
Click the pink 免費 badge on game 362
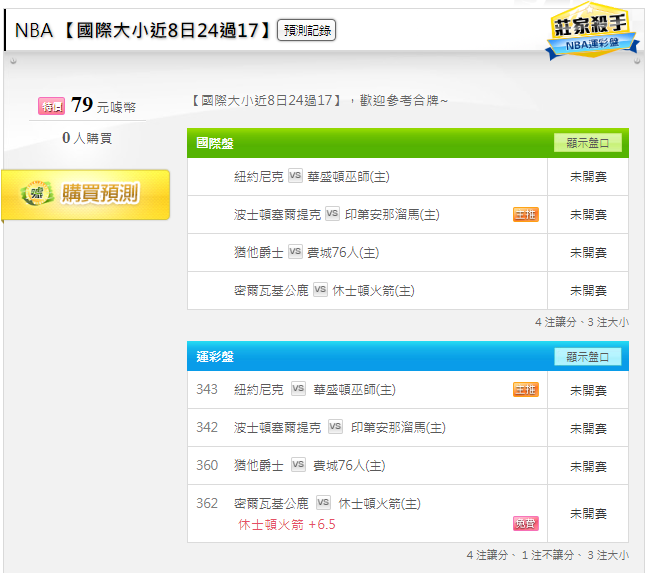(526, 523)
